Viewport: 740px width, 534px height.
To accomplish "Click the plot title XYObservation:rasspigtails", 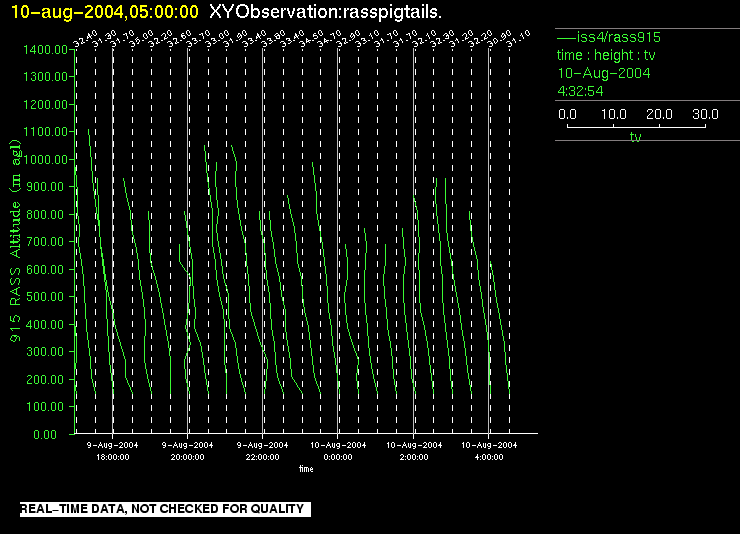I will pos(326,11).
